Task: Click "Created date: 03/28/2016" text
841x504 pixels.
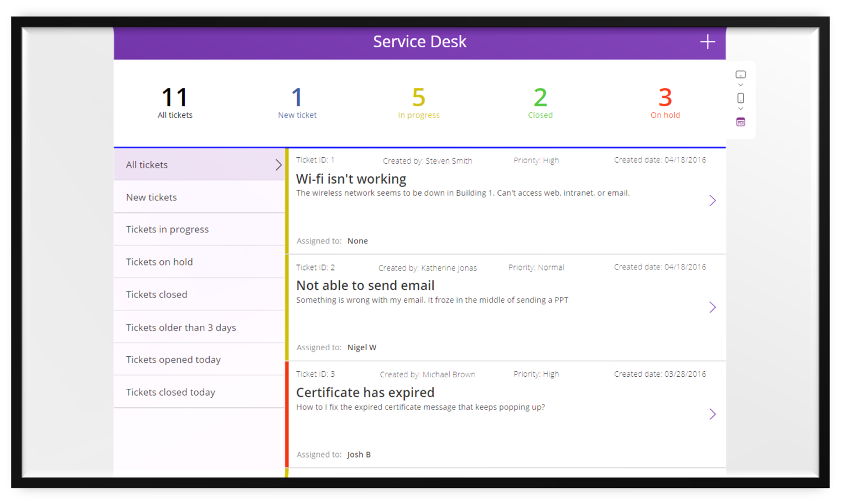Action: point(660,374)
